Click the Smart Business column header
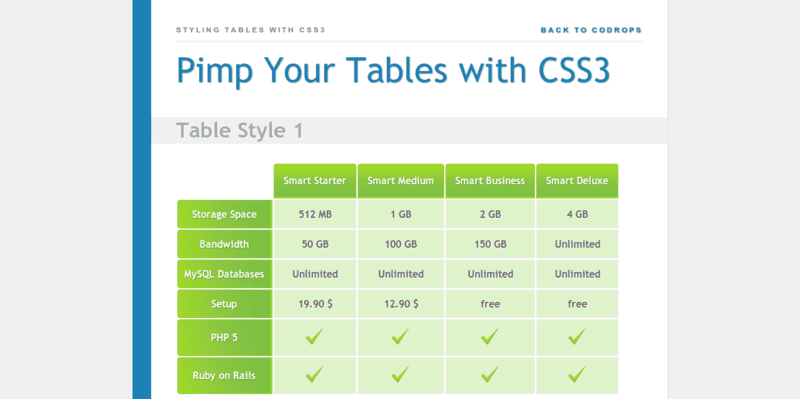This screenshot has width=800, height=399. pos(490,181)
